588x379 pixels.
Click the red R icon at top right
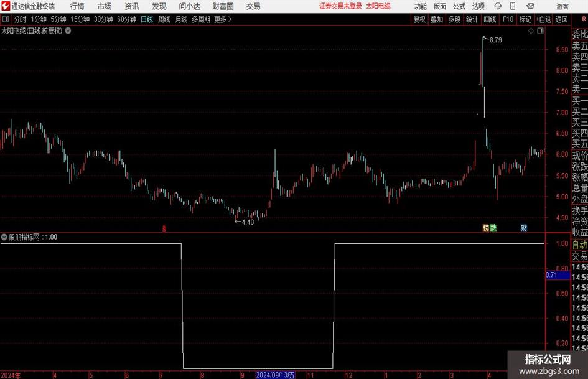click(584, 19)
